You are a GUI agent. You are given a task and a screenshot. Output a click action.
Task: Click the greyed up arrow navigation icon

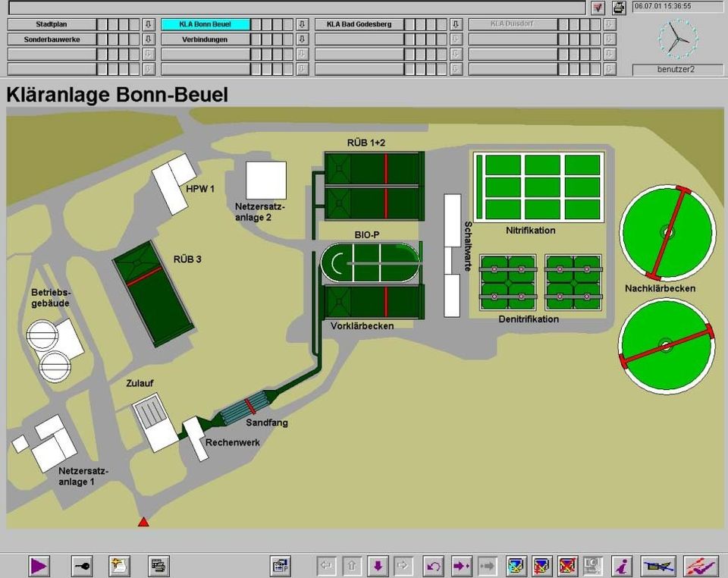pyautogui.click(x=352, y=566)
